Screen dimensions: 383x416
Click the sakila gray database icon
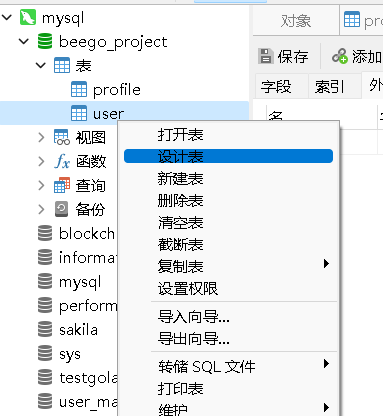[x=45, y=329]
